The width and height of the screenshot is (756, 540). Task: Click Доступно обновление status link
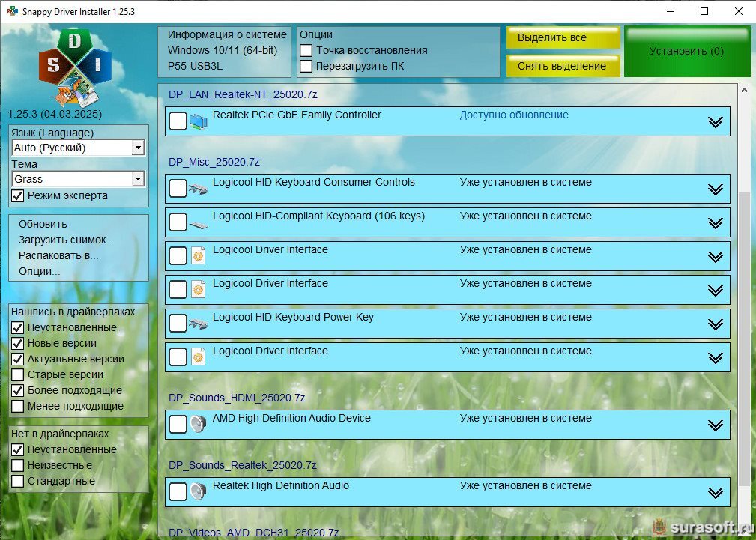[514, 115]
